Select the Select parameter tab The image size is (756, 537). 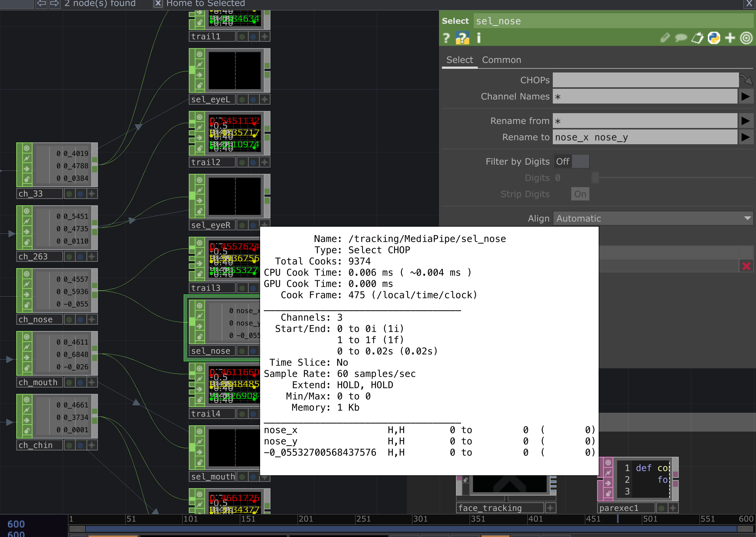coord(459,60)
